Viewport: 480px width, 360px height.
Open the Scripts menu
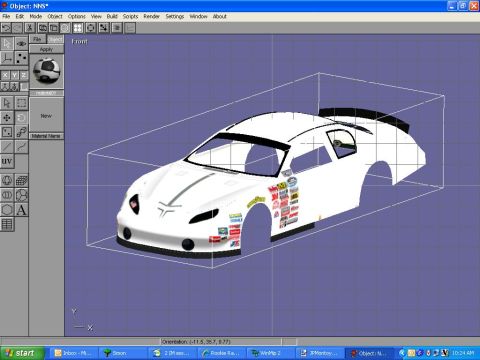pos(130,16)
